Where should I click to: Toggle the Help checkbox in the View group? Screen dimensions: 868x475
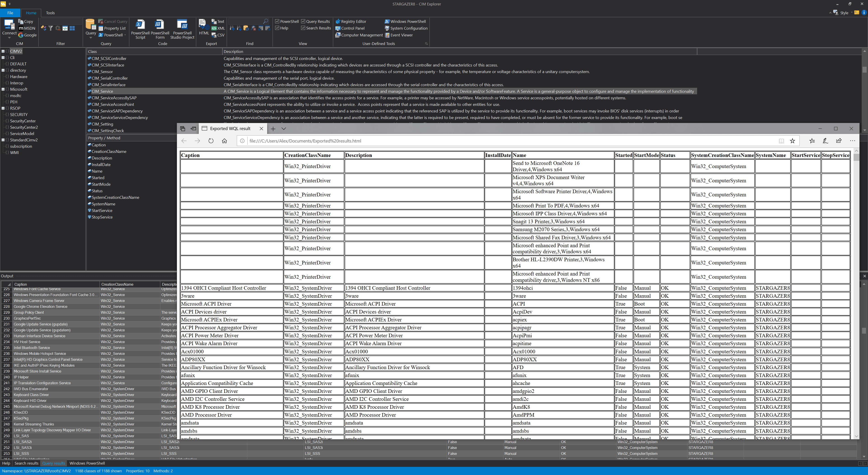[x=277, y=28]
